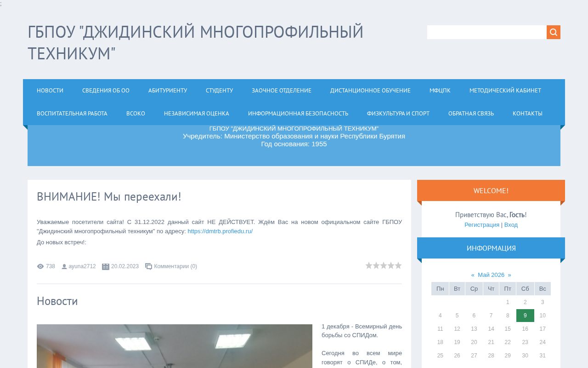Rate the post with the first star
This screenshot has width=588, height=368.
[x=369, y=265]
